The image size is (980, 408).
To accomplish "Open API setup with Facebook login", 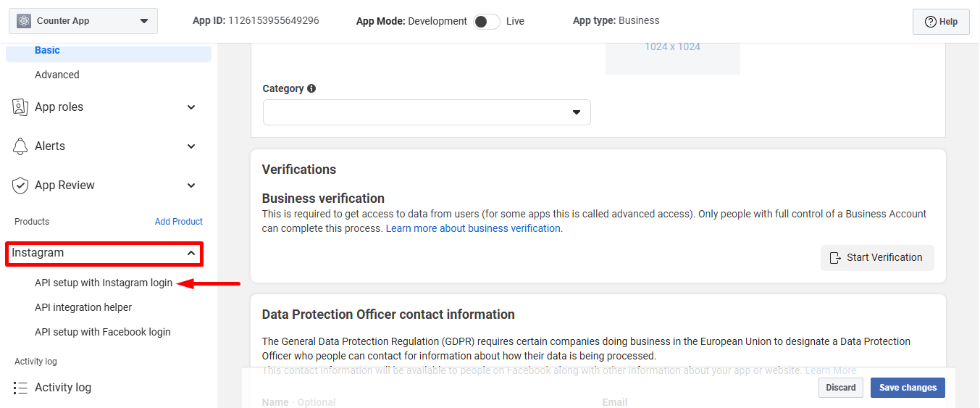I will [x=103, y=332].
